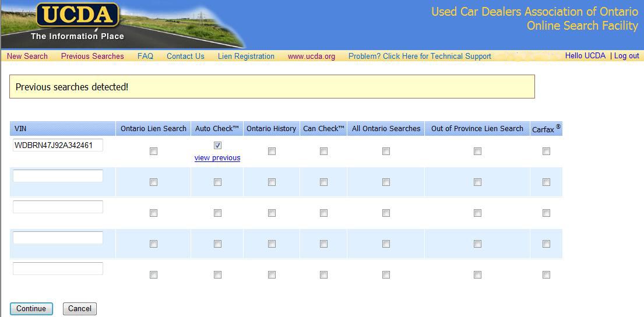Click the fourth row VIN input field

coord(58,237)
